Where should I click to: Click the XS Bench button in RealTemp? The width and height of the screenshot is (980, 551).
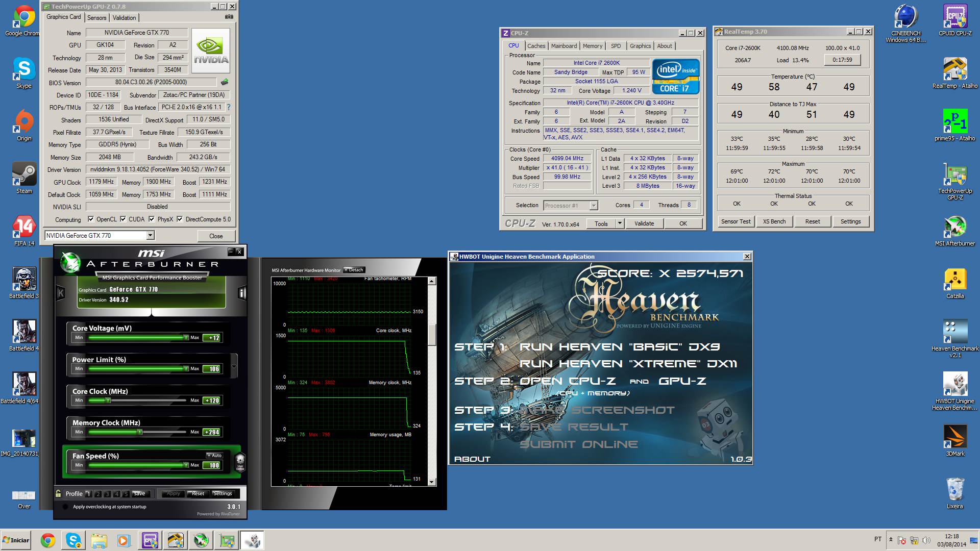tap(774, 221)
